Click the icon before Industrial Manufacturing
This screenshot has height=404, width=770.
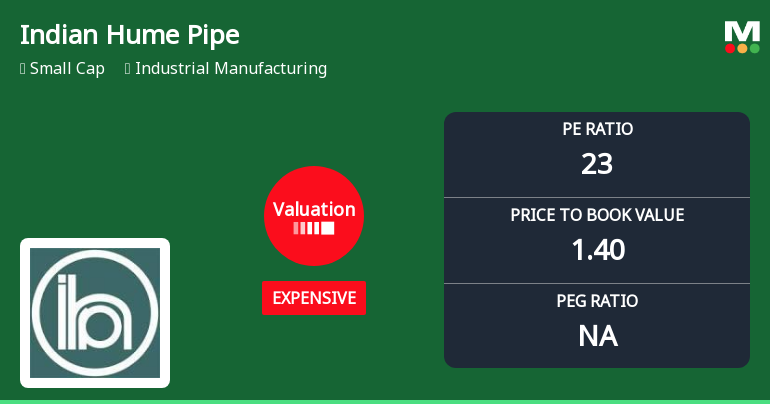[128, 68]
